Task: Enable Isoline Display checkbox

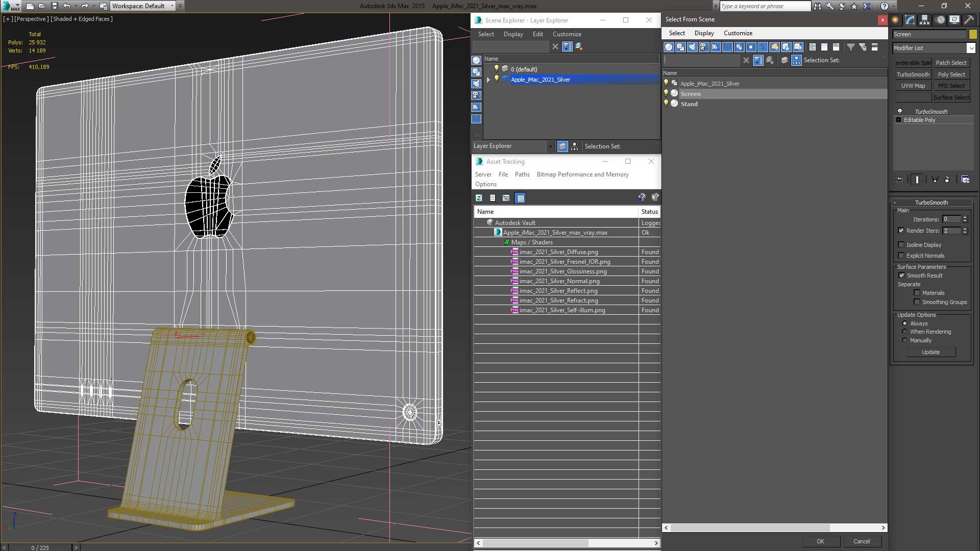Action: (x=901, y=245)
